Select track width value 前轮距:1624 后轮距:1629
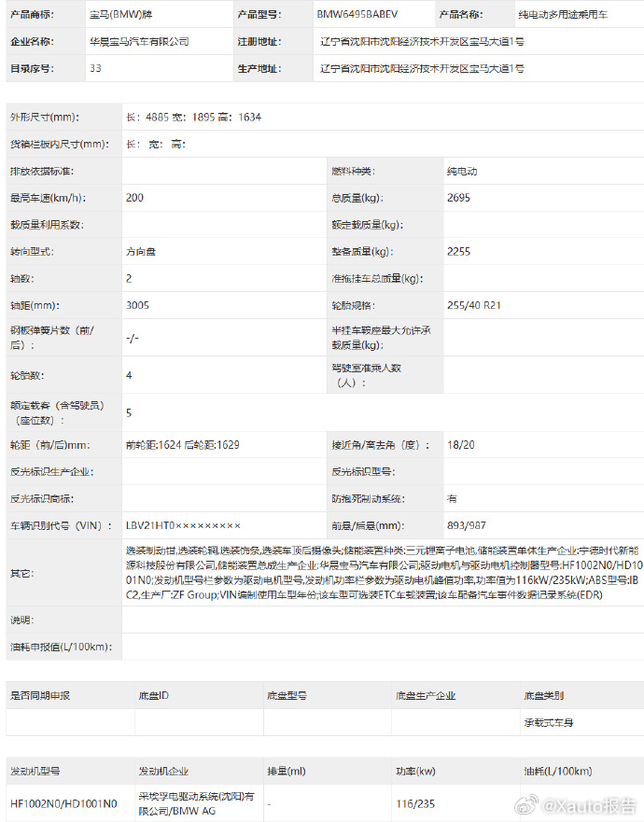 point(183,445)
